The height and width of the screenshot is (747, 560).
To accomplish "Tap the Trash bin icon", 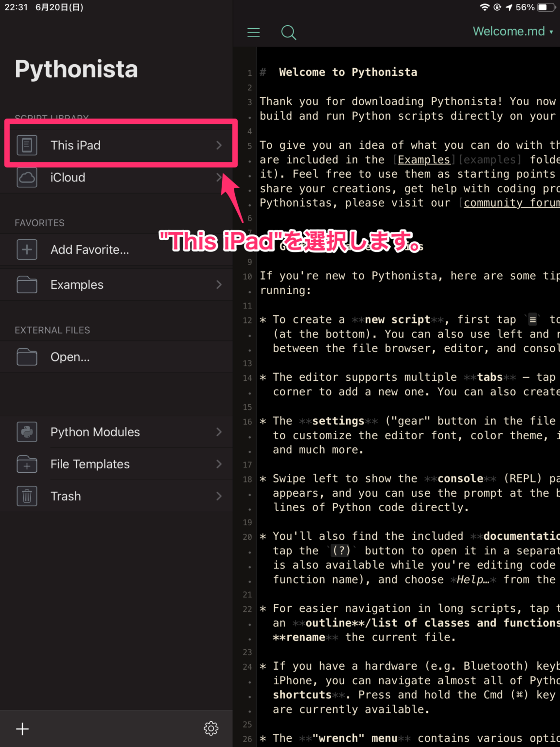I will point(27,496).
